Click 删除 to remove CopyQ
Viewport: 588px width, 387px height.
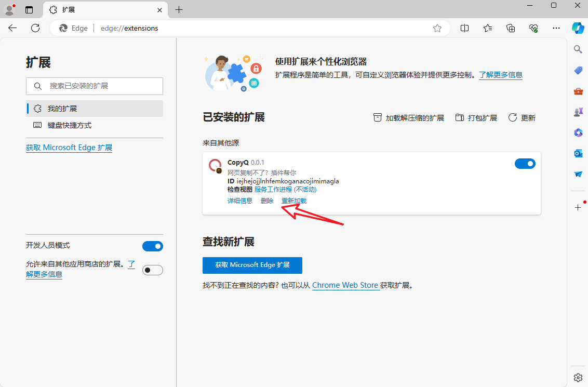coord(267,201)
